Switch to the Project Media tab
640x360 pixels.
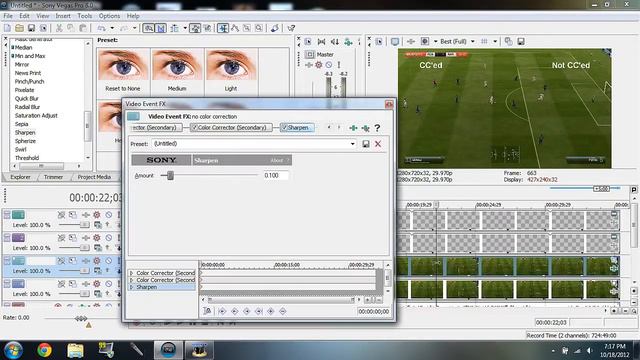(94, 177)
